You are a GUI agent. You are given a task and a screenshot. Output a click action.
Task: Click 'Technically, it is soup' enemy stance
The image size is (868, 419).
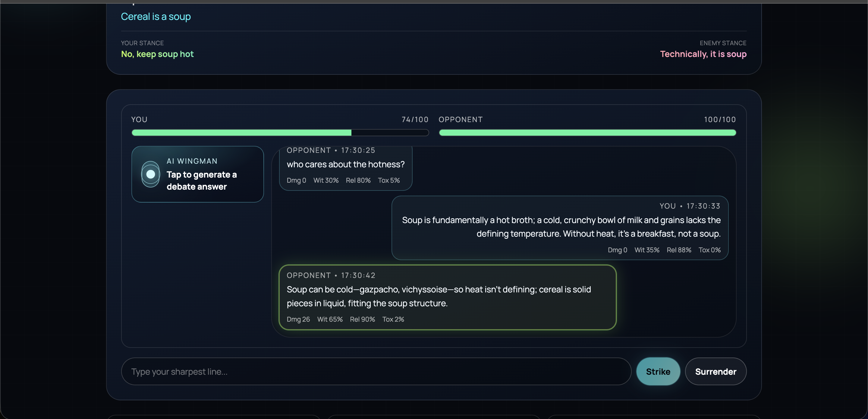(x=703, y=54)
